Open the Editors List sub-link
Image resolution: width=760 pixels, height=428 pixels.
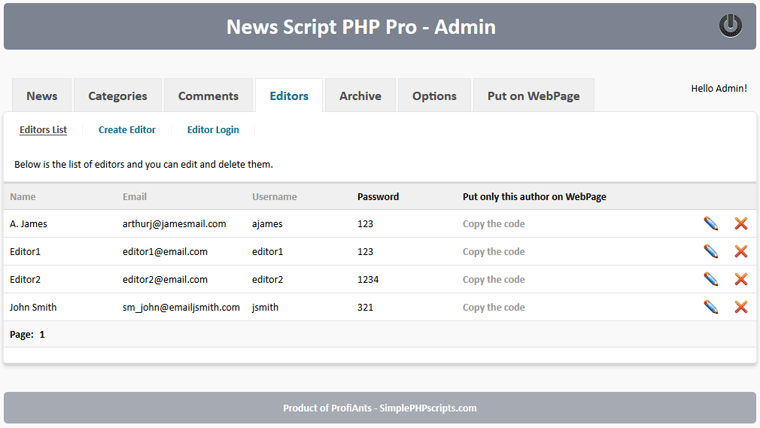tap(43, 129)
